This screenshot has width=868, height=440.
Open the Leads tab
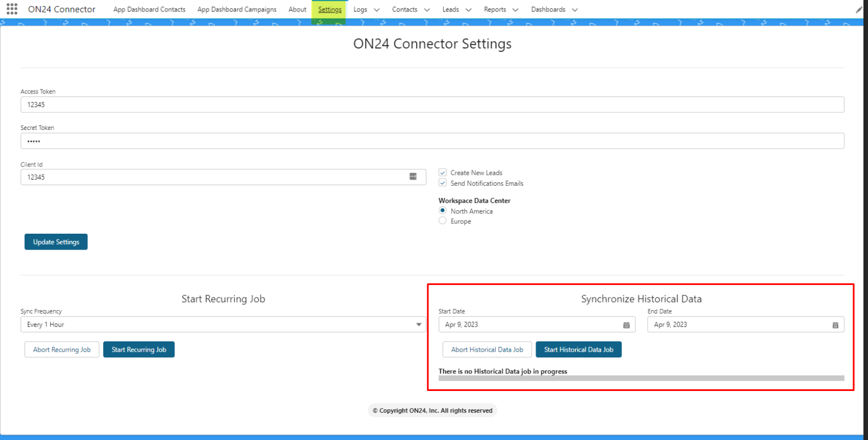tap(451, 10)
